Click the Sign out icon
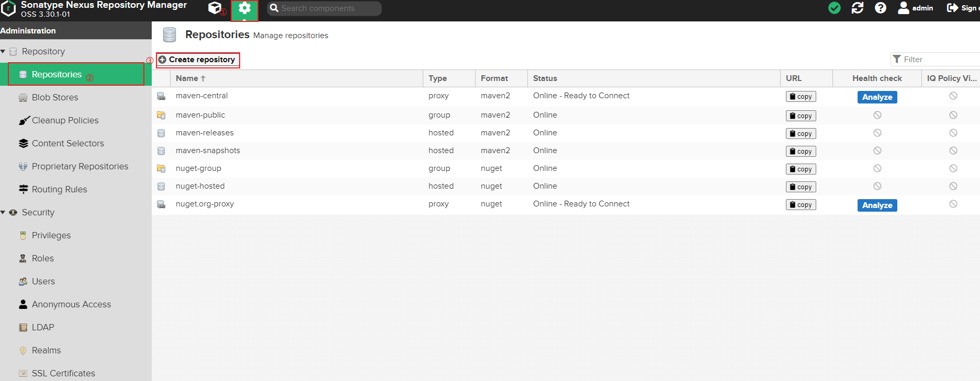The height and width of the screenshot is (381, 980). point(952,8)
